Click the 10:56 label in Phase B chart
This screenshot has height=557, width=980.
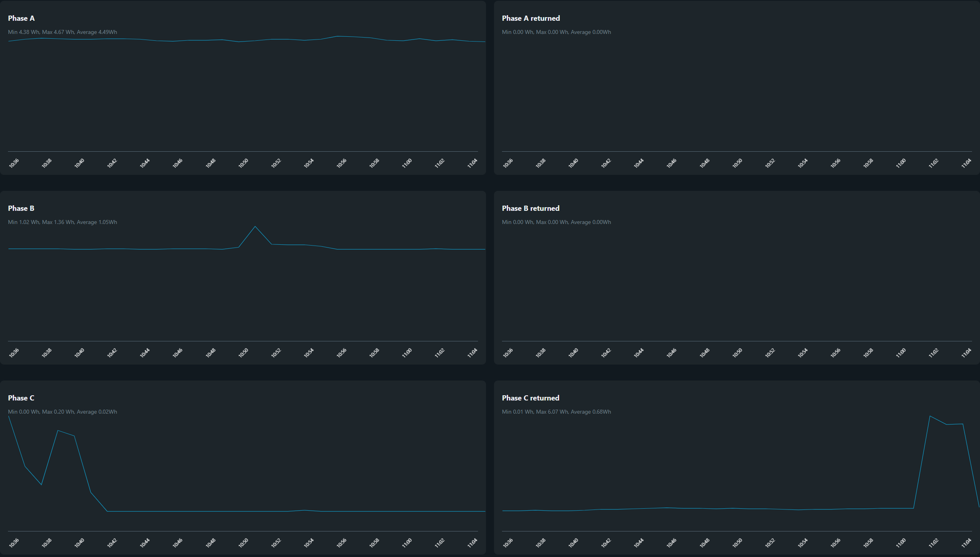[341, 353]
